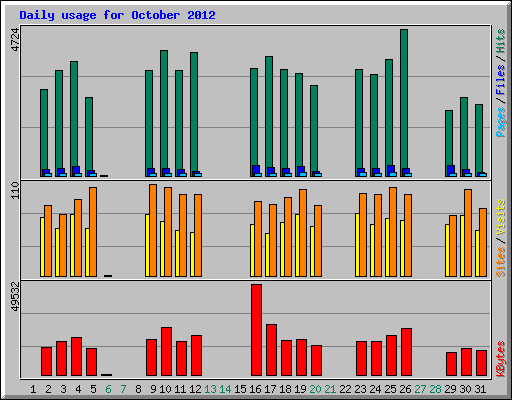
Task: Click day label '31' on the axis
Action: click(480, 389)
